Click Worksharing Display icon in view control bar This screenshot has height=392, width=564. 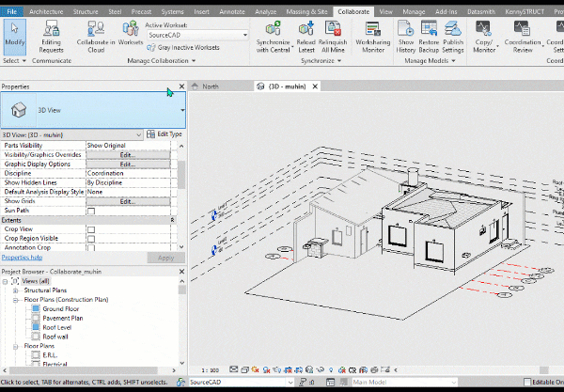point(342,369)
